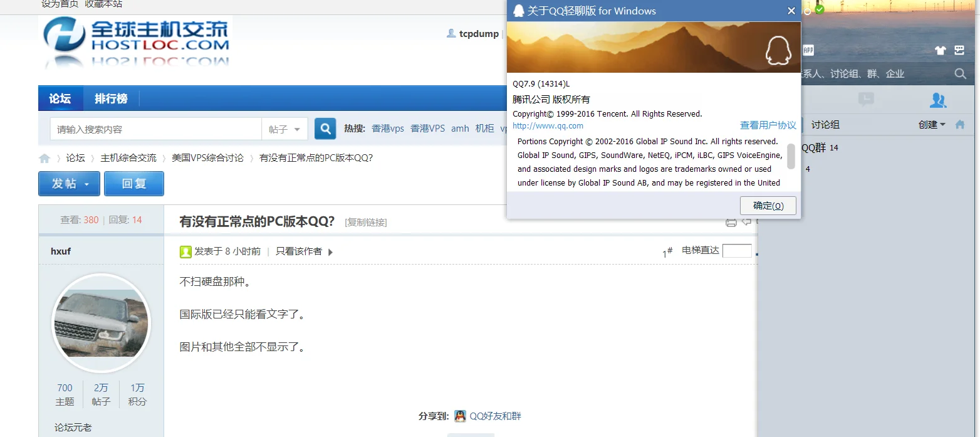Click hxuf's car avatar image
Image resolution: width=980 pixels, height=437 pixels.
pyautogui.click(x=101, y=323)
